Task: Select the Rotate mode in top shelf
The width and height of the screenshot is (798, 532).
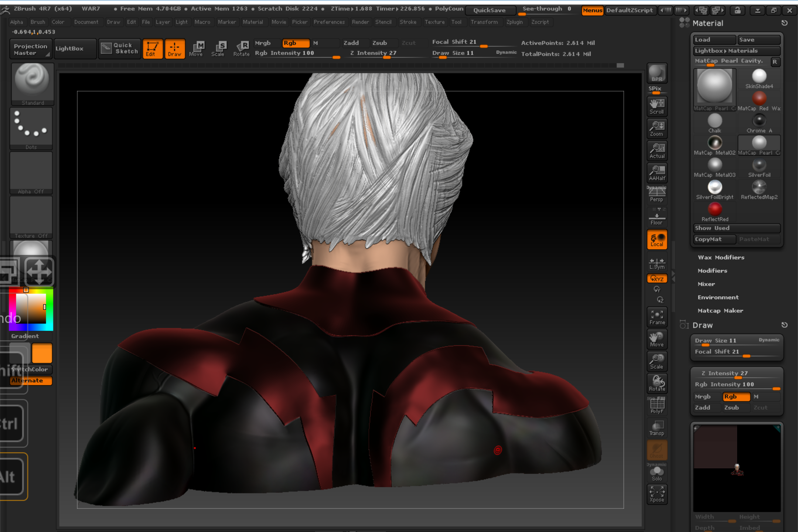Action: (241, 49)
